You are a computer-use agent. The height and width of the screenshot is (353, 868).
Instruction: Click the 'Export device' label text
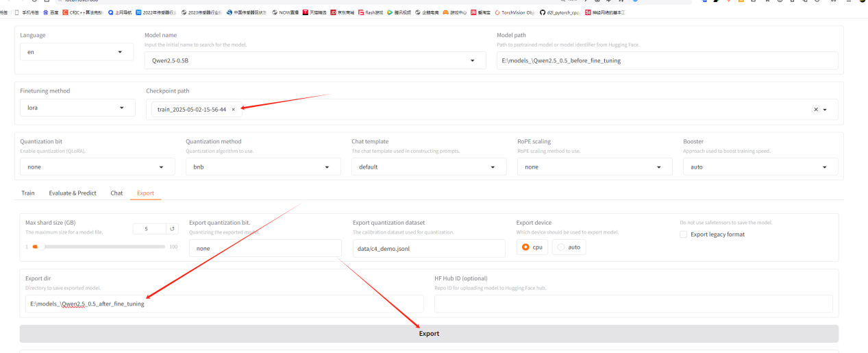[x=534, y=223]
